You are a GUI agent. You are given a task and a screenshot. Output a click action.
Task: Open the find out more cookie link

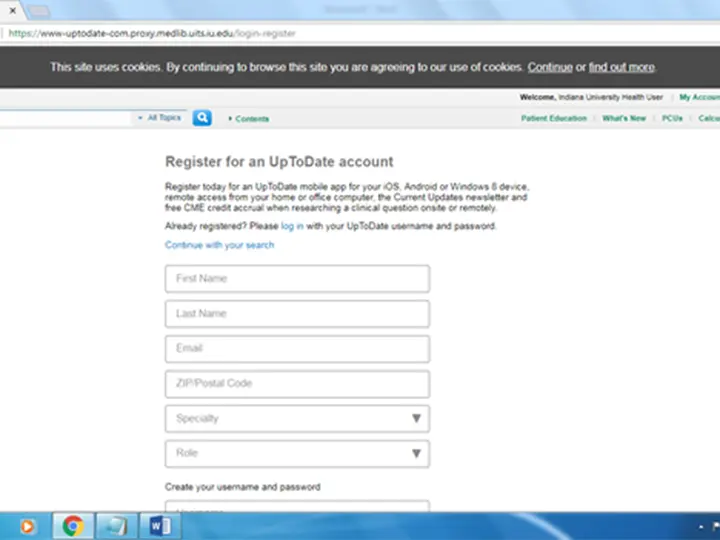click(x=622, y=68)
